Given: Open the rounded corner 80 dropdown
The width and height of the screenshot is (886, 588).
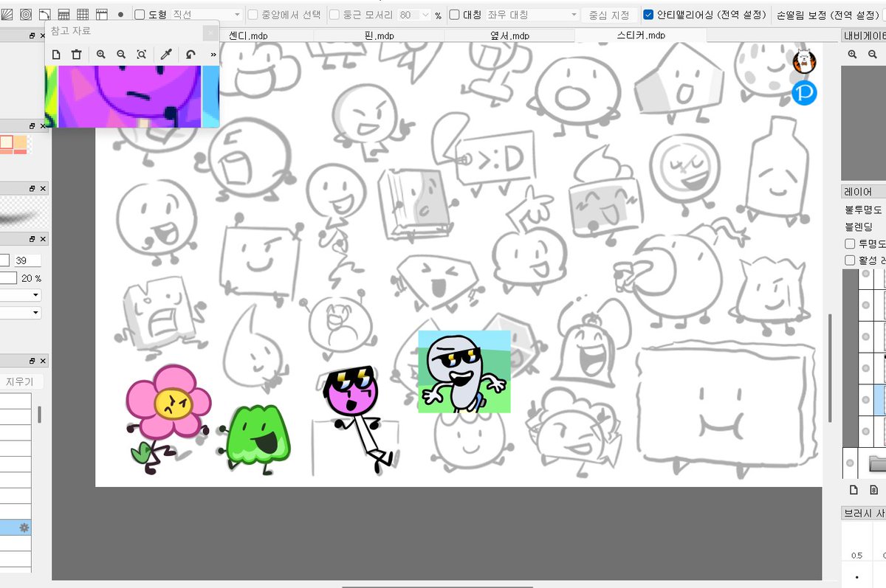Looking at the screenshot, I should coord(413,15).
